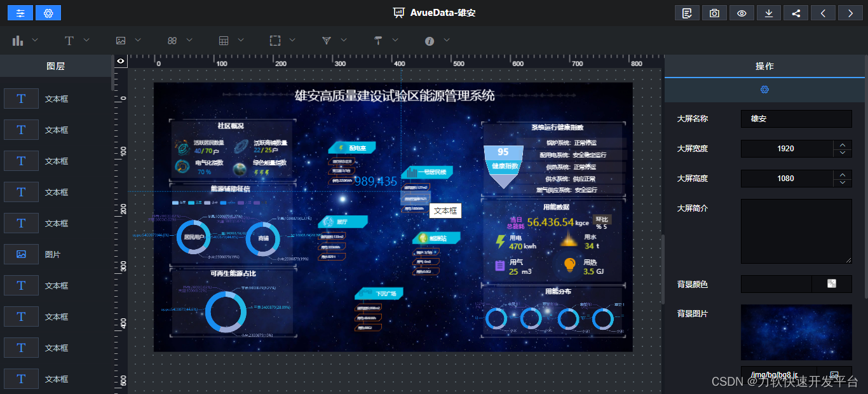Click the canvas title 雄安高质量建设试验区能源管理系统
The height and width of the screenshot is (394, 868).
(x=395, y=96)
